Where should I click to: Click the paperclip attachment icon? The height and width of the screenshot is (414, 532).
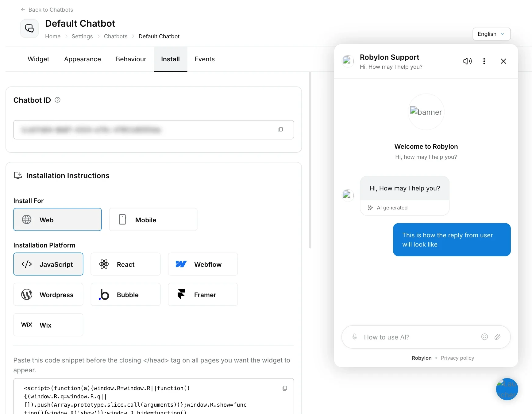(x=498, y=337)
